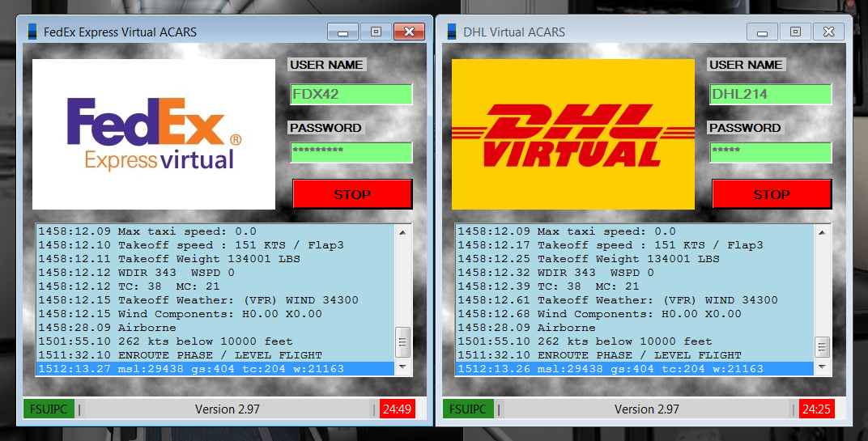Select DHL log line 1458:12.61 Takeoff Weather
868x441 pixels.
point(635,300)
